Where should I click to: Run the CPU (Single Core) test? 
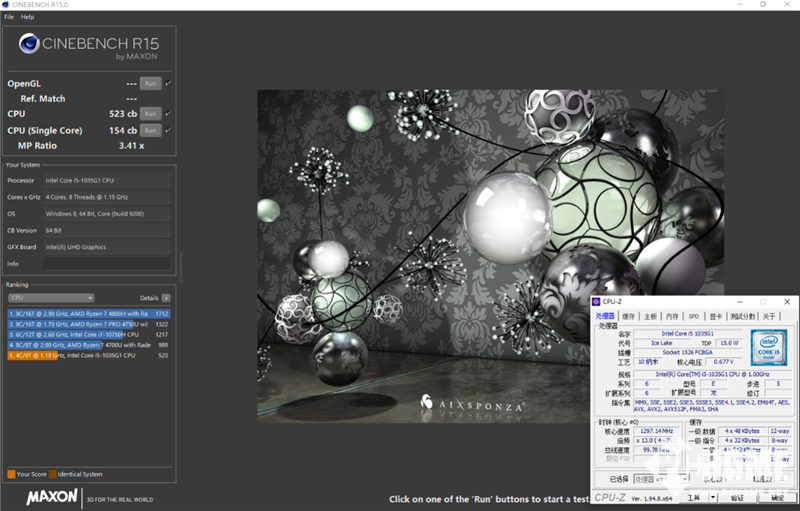(x=151, y=131)
